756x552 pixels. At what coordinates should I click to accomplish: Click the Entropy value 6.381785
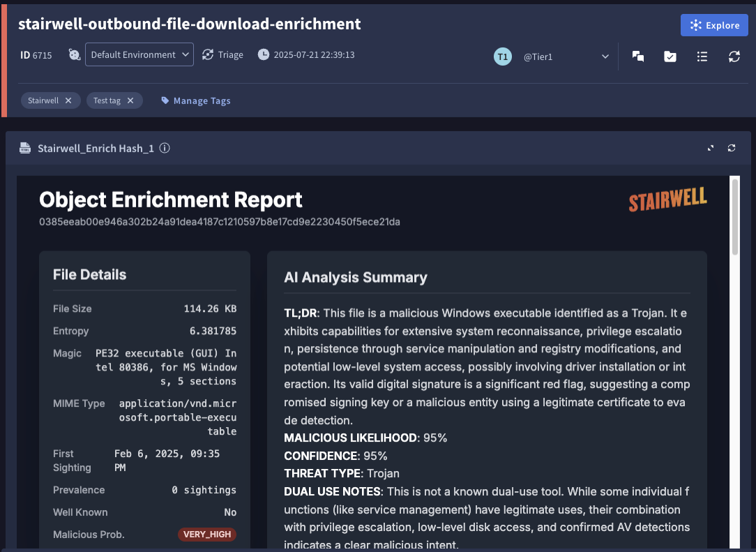(213, 331)
